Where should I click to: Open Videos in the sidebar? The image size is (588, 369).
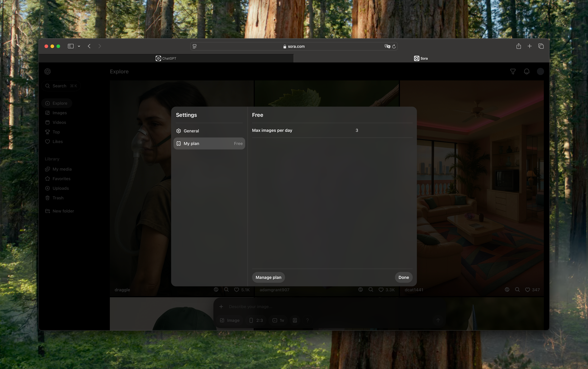coord(56,122)
